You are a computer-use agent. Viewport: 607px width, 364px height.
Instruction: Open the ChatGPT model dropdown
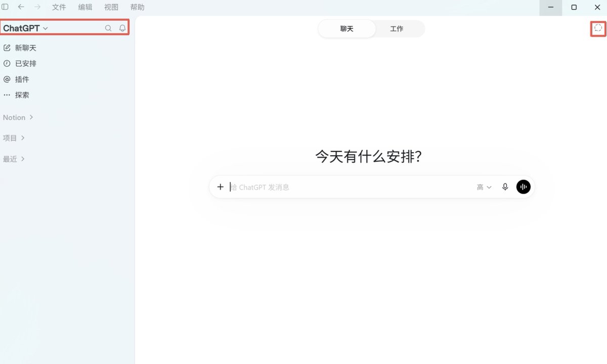pos(25,28)
